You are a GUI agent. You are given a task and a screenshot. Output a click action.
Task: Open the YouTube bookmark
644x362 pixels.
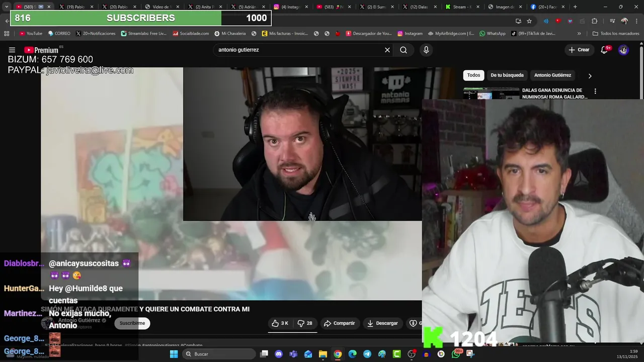point(31,34)
